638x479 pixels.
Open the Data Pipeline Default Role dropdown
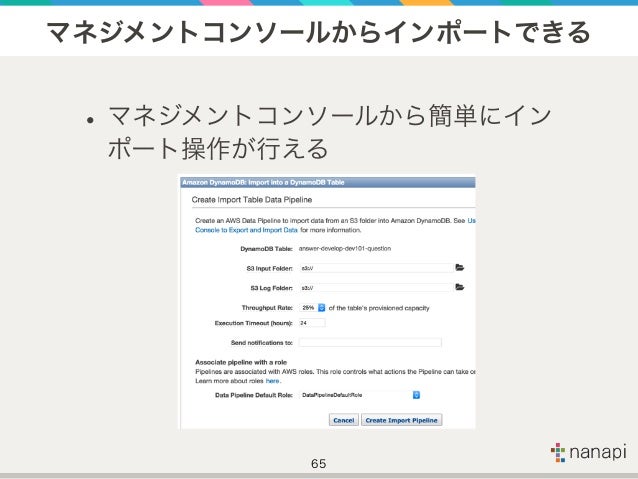360,395
